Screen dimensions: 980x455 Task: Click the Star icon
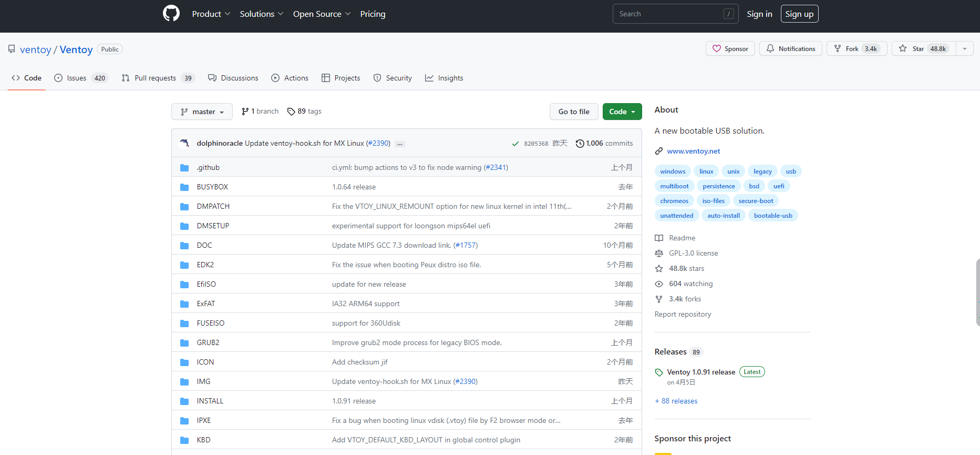point(903,48)
